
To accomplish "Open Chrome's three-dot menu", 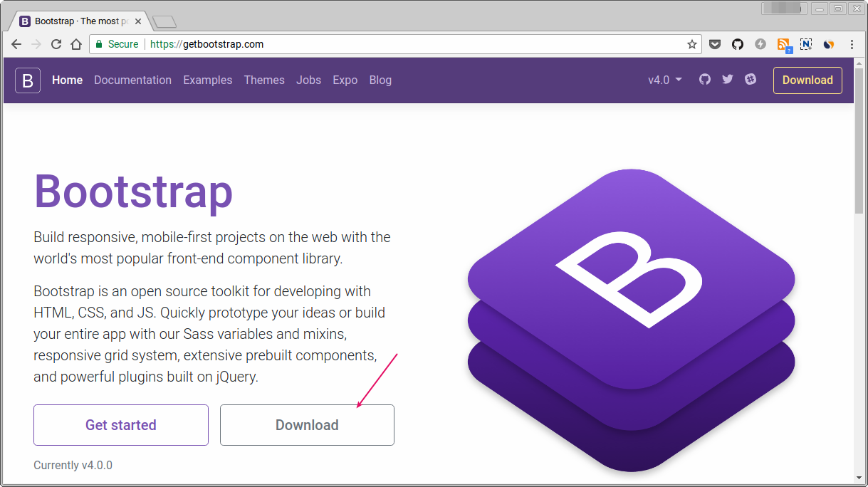I will [x=852, y=44].
